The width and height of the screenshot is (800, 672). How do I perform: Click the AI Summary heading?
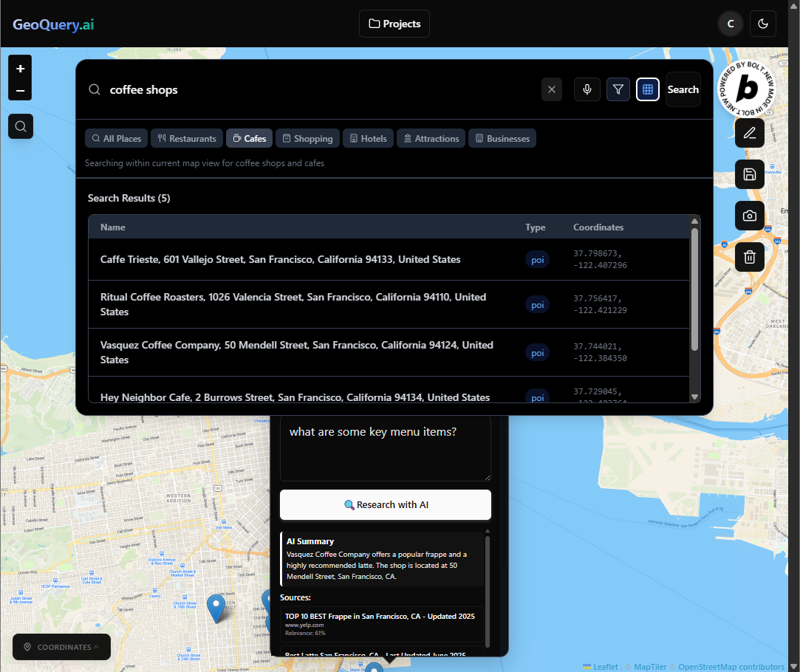pyautogui.click(x=310, y=541)
